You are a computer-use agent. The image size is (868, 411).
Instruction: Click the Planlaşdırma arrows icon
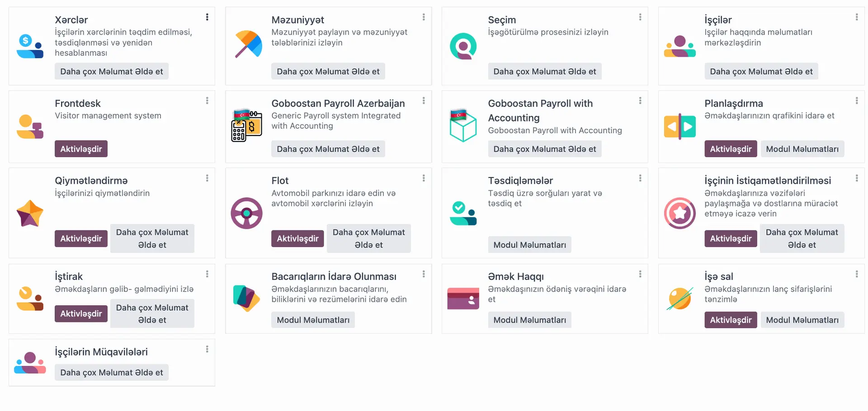tap(679, 126)
